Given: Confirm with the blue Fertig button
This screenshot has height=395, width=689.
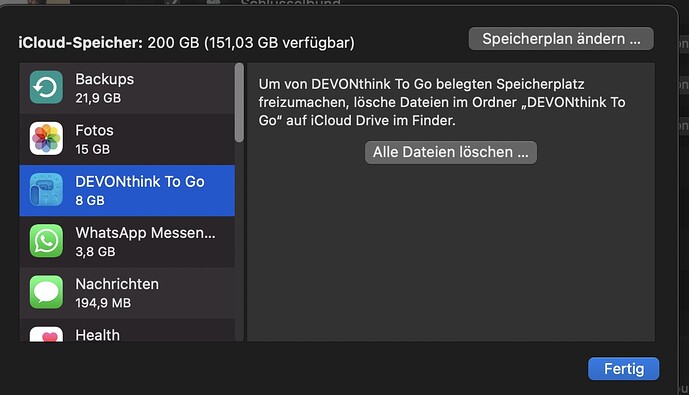Looking at the screenshot, I should tap(624, 369).
